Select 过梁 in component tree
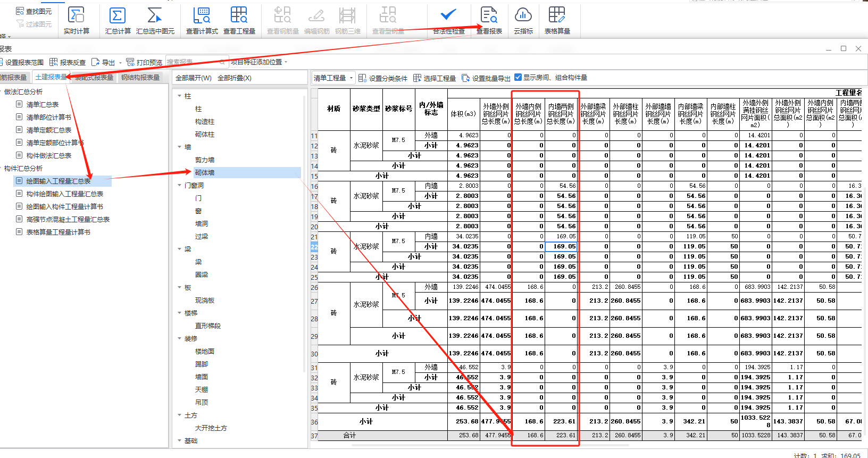Viewport: 868px width, 458px height. click(x=202, y=237)
